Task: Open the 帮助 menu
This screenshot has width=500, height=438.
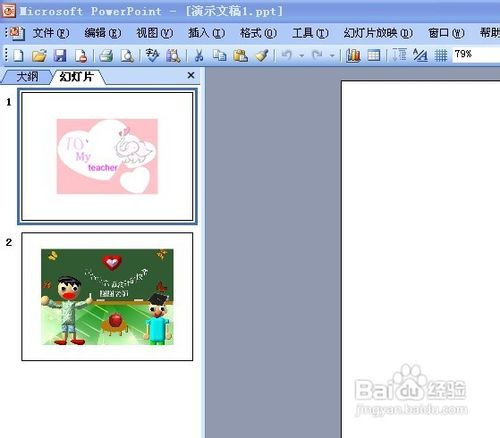Action: tap(490, 33)
